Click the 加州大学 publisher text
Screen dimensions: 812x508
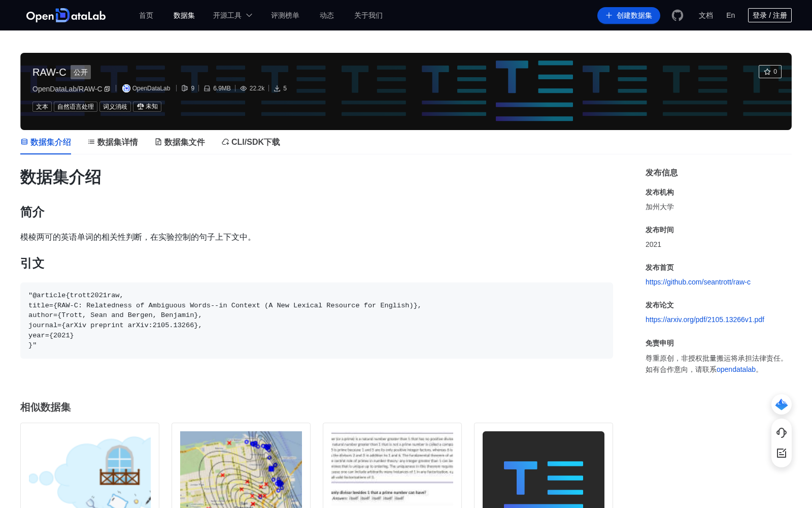point(660,207)
